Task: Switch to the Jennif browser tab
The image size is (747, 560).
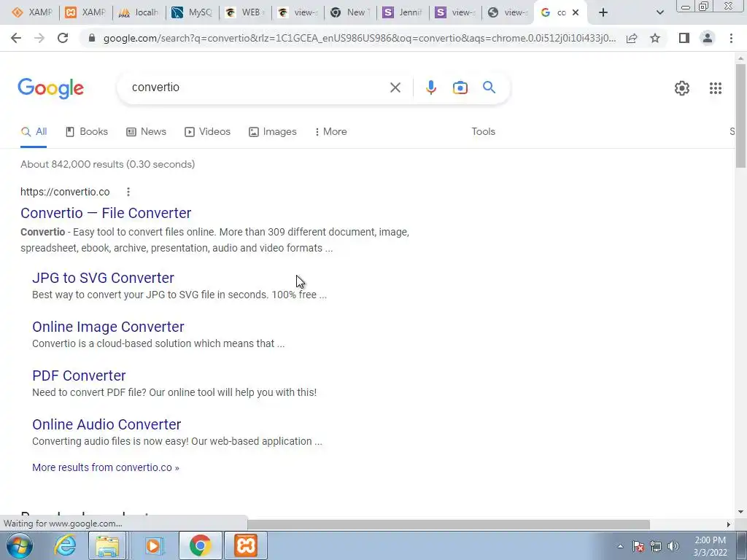Action: 403,12
